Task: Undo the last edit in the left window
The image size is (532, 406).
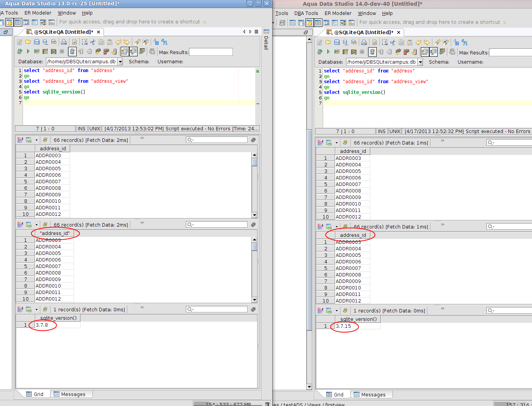Action: [118, 42]
